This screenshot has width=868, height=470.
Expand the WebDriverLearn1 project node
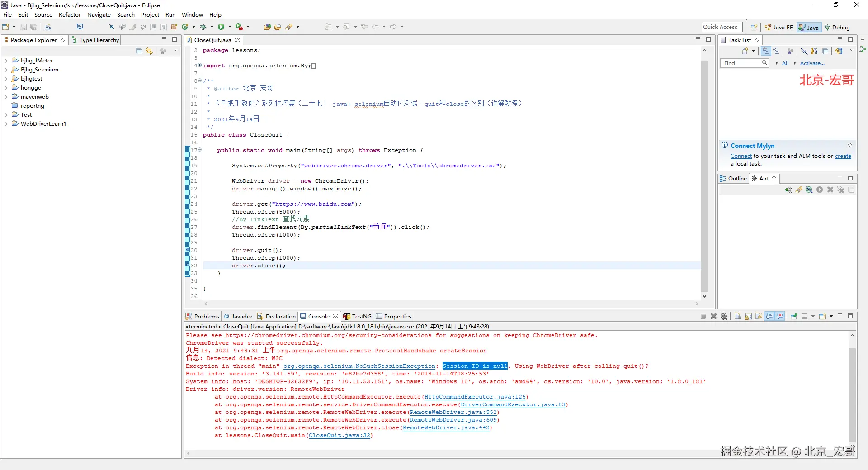[x=6, y=124]
